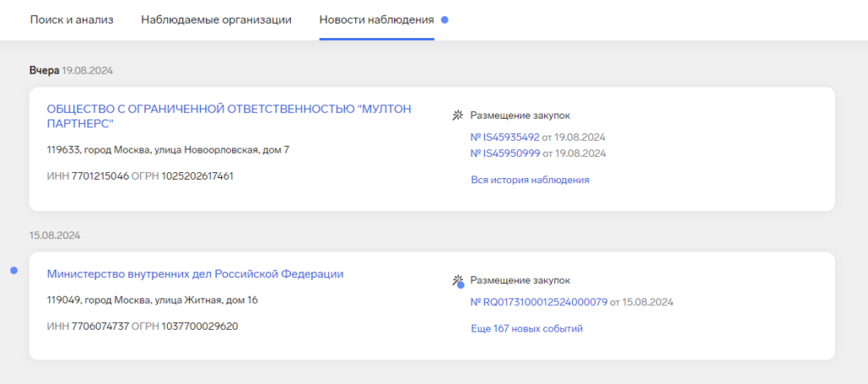Expand Еще 167 новых событий
This screenshot has width=868, height=384.
click(x=526, y=328)
